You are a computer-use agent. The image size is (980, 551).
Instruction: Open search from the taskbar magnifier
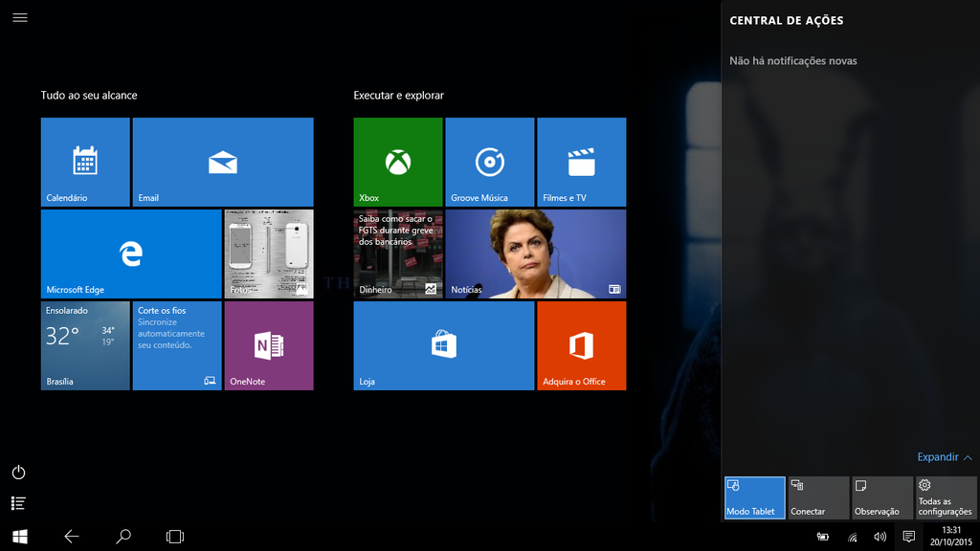(123, 537)
